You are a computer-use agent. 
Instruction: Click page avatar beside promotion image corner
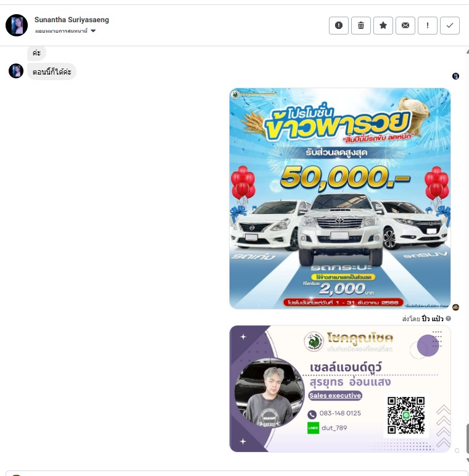click(455, 307)
